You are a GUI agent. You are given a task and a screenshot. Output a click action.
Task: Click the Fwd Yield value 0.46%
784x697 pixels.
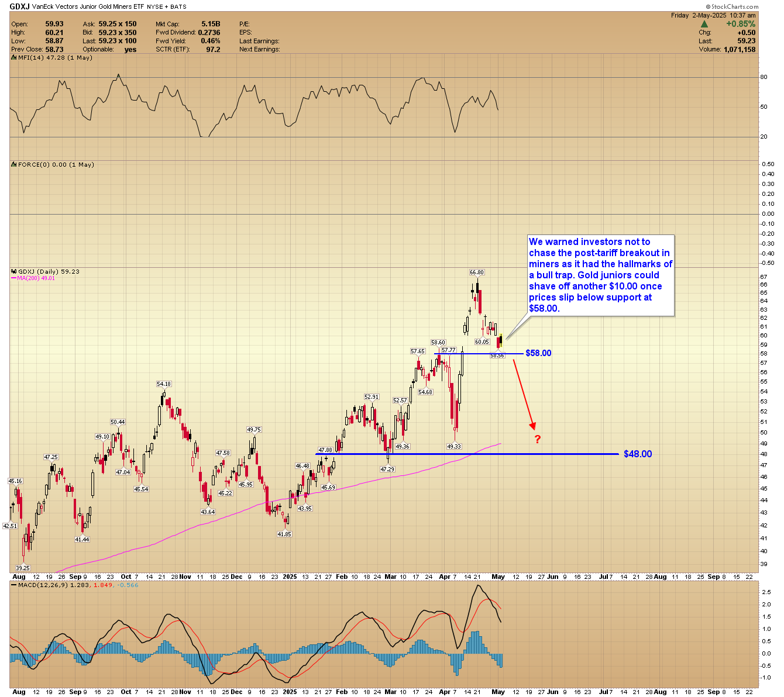(211, 41)
